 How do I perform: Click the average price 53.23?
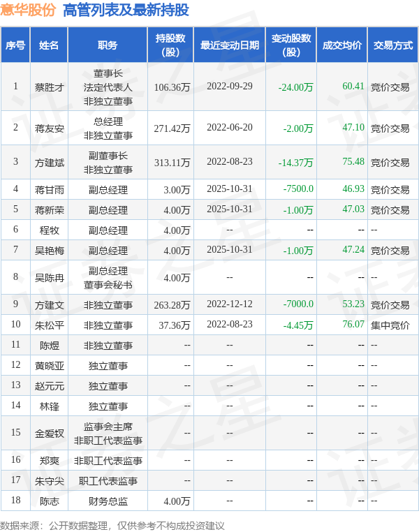tap(353, 304)
